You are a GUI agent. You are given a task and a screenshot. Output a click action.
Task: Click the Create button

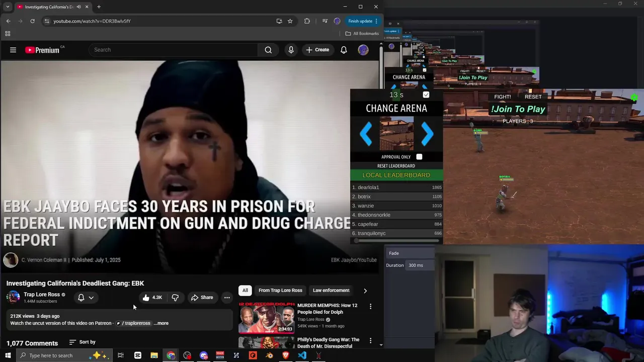tap(317, 50)
